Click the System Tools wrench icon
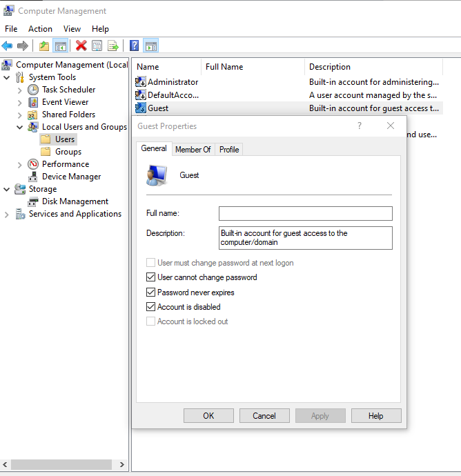Viewport: 461px width, 476px height. [x=20, y=77]
